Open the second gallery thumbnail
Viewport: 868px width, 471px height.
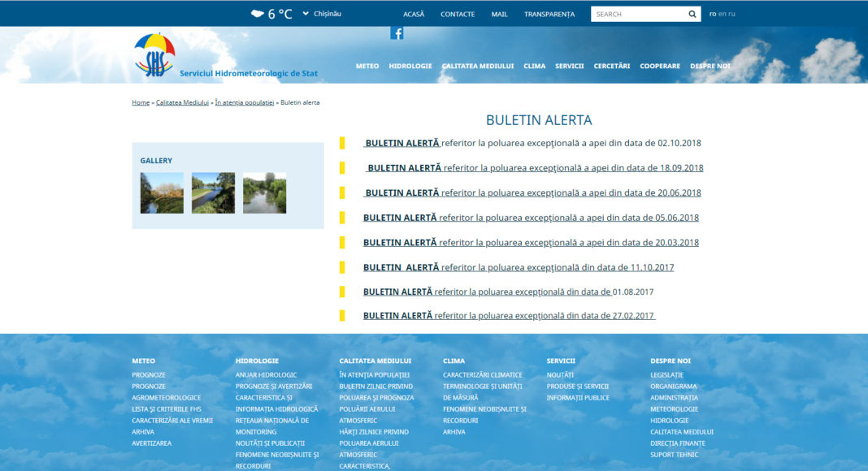pos(213,193)
